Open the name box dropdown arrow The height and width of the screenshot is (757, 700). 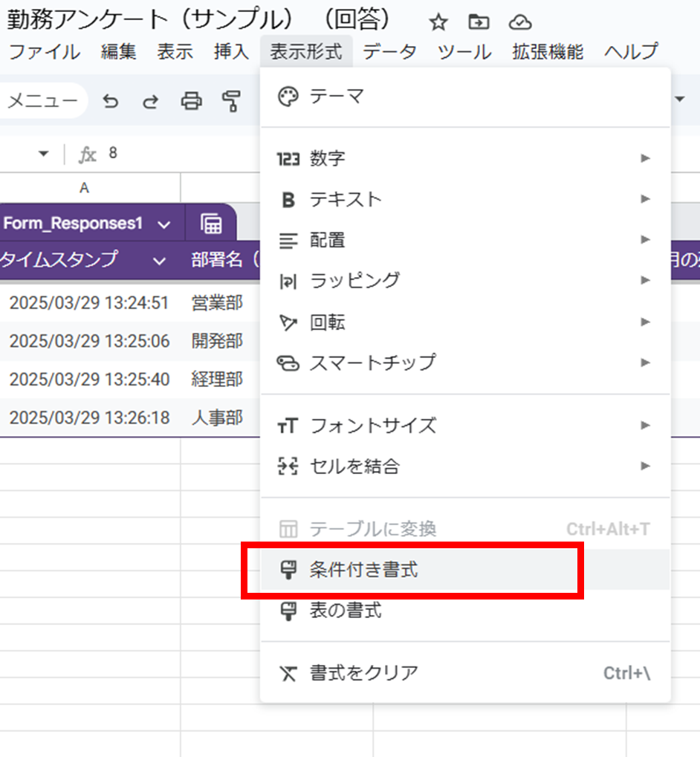(x=43, y=154)
